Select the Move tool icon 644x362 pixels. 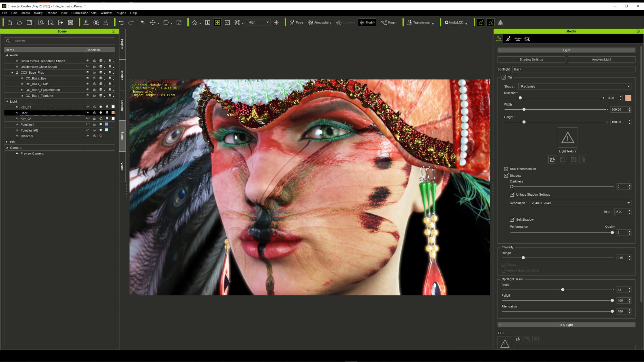pos(153,23)
